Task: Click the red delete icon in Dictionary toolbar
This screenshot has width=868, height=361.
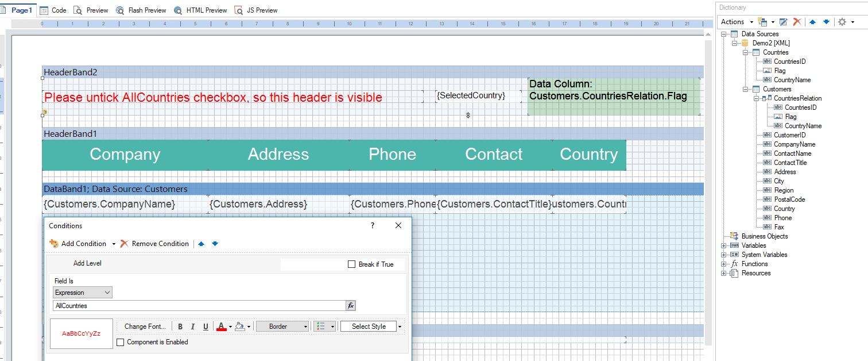Action: (797, 22)
